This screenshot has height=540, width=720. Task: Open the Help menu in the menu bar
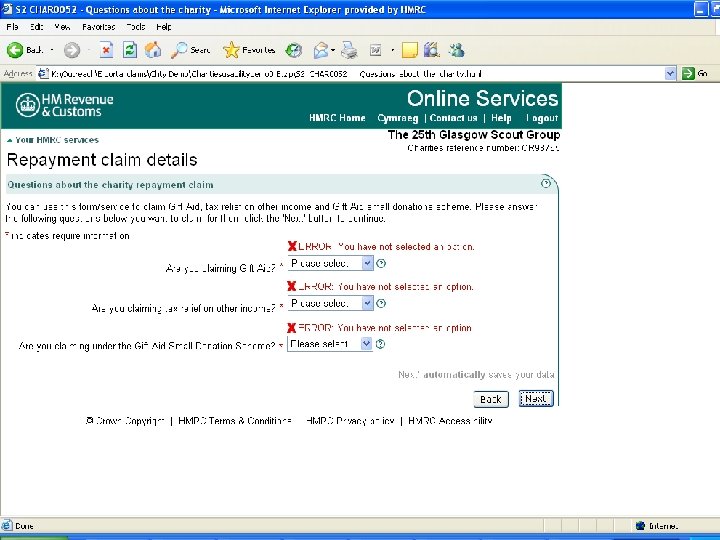(164, 27)
